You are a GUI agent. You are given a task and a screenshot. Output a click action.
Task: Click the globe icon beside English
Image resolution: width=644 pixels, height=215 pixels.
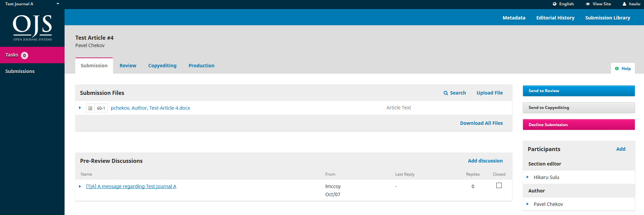tap(555, 4)
